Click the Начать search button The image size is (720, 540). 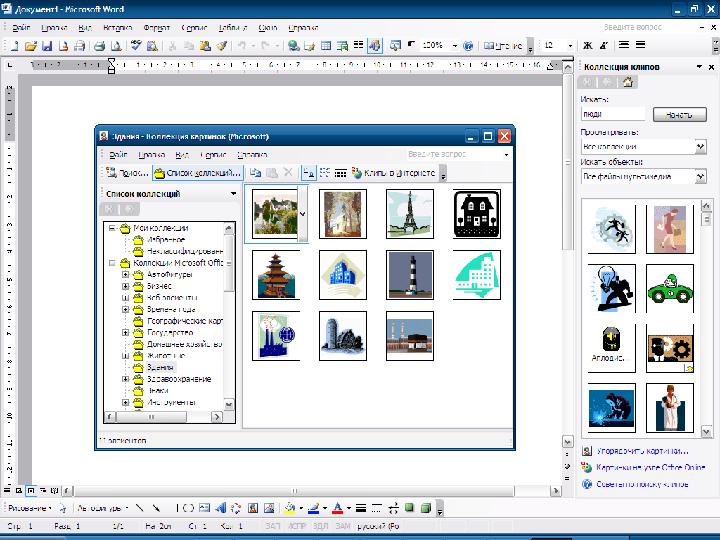tap(679, 115)
